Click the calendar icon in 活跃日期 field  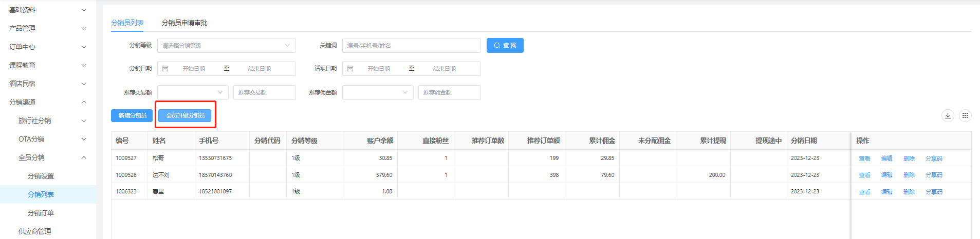(350, 69)
